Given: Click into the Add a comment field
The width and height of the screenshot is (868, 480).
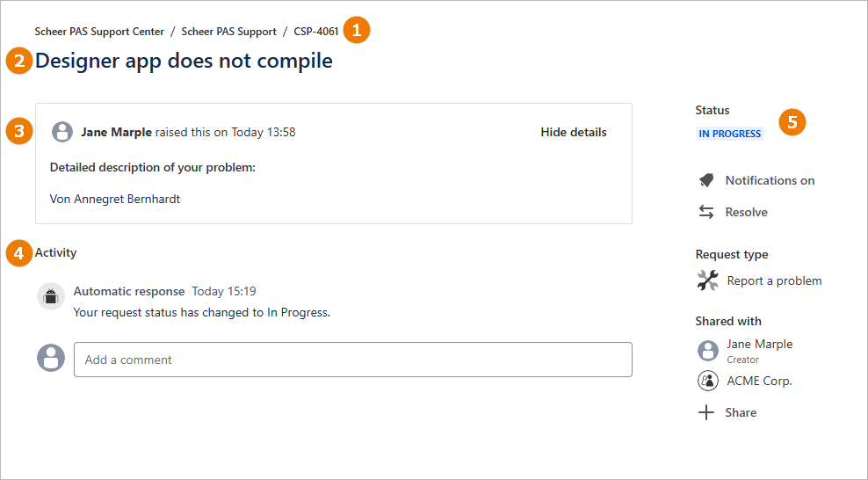Looking at the screenshot, I should click(352, 360).
